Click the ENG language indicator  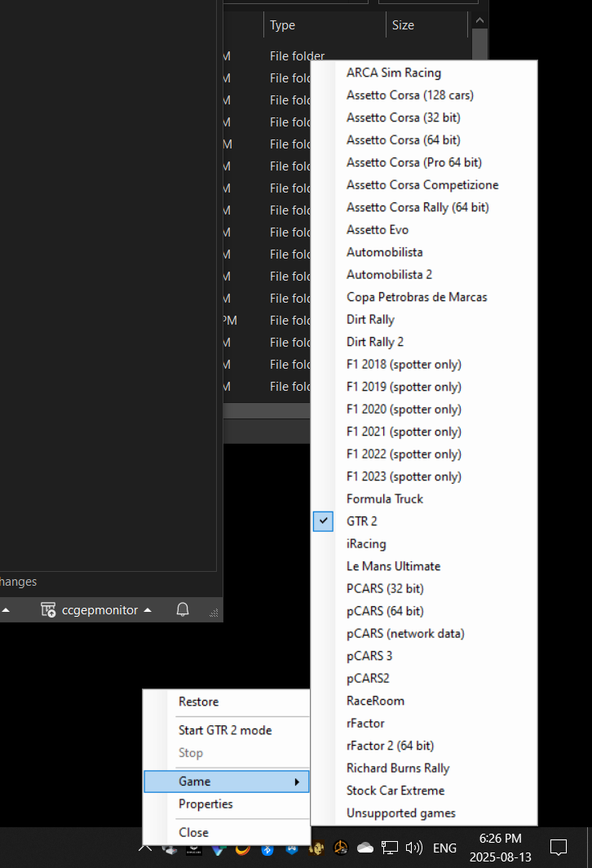point(445,848)
